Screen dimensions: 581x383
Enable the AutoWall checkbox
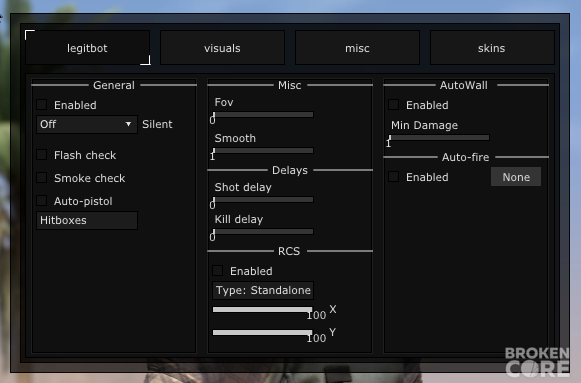pos(394,105)
